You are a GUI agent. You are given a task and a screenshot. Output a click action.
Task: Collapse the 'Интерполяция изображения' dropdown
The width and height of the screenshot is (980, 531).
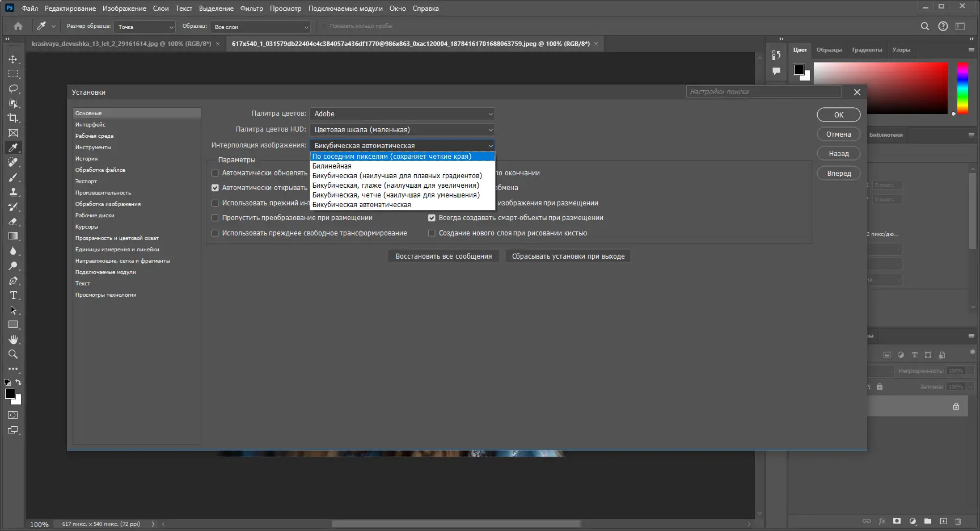pos(402,146)
